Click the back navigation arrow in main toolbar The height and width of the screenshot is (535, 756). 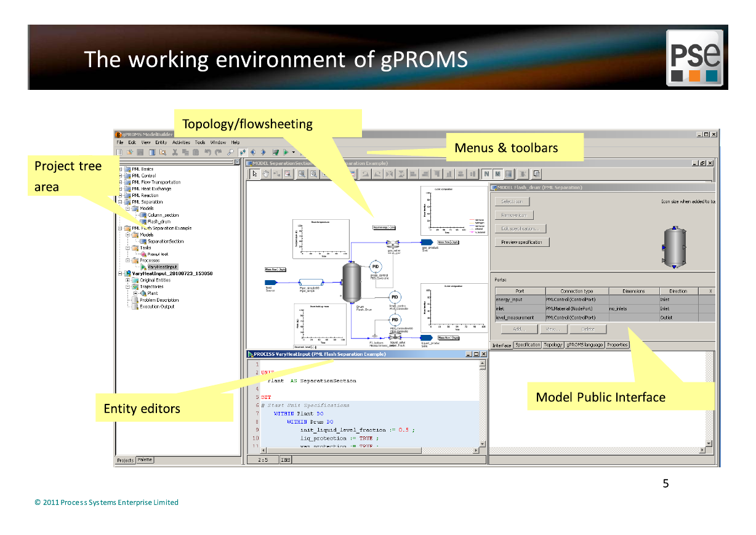tap(253, 151)
